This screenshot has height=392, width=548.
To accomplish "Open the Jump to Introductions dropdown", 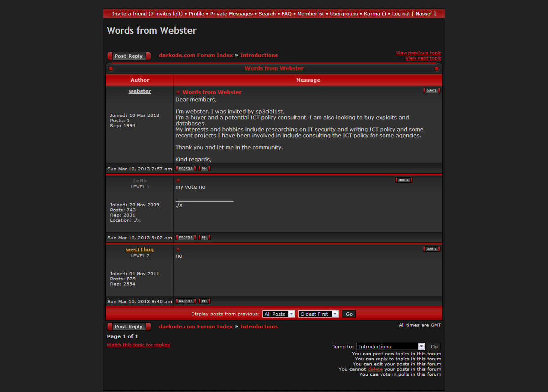I will [x=390, y=347].
